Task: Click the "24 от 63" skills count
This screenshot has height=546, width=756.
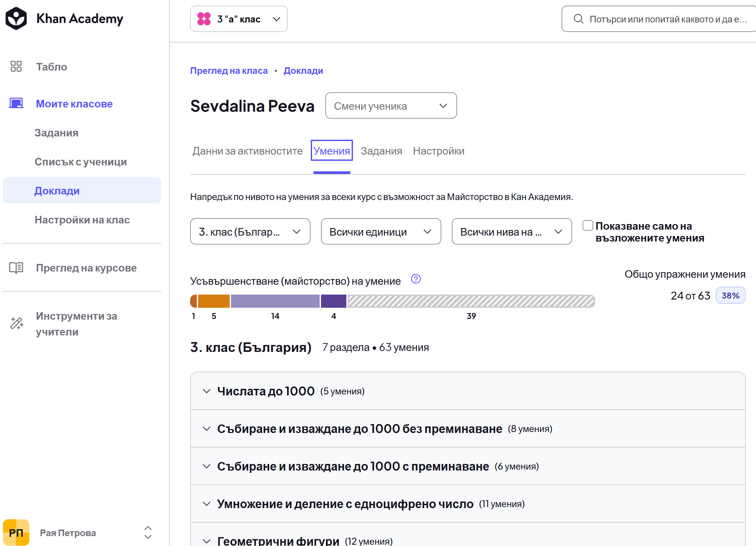Action: pyautogui.click(x=690, y=296)
